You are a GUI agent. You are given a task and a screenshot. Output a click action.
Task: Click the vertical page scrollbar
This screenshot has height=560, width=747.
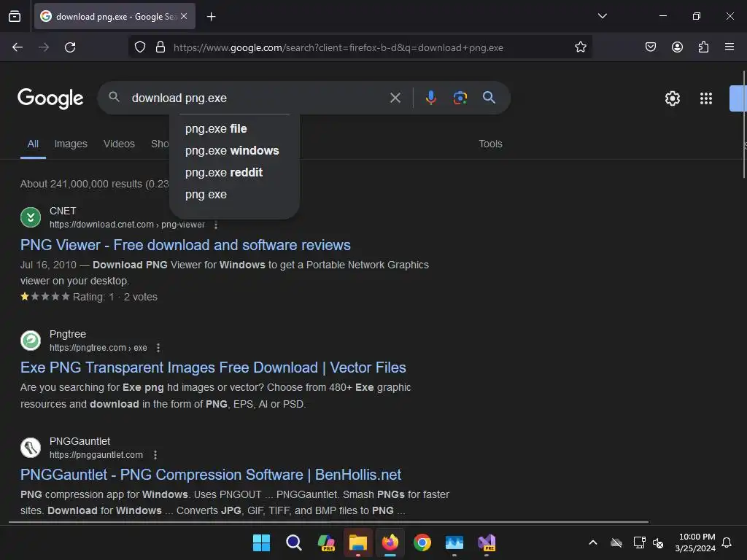[743, 125]
